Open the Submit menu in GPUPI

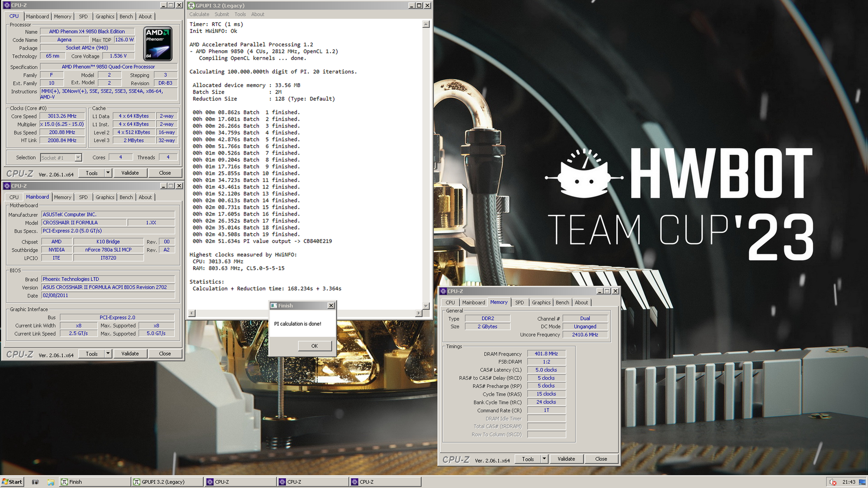tap(222, 14)
